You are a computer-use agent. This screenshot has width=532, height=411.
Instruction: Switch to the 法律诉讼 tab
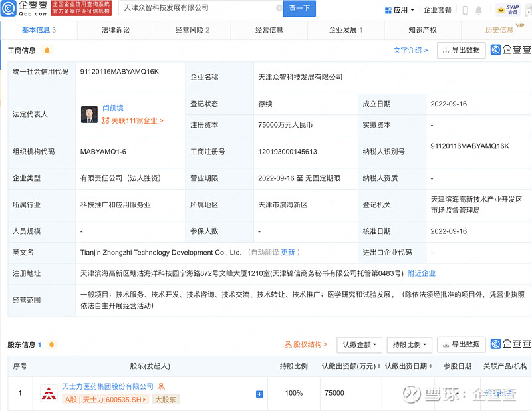(x=115, y=30)
